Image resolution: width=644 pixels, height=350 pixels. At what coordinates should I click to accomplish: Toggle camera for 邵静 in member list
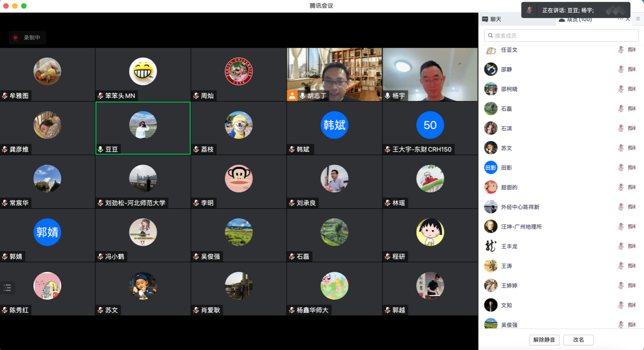click(632, 69)
